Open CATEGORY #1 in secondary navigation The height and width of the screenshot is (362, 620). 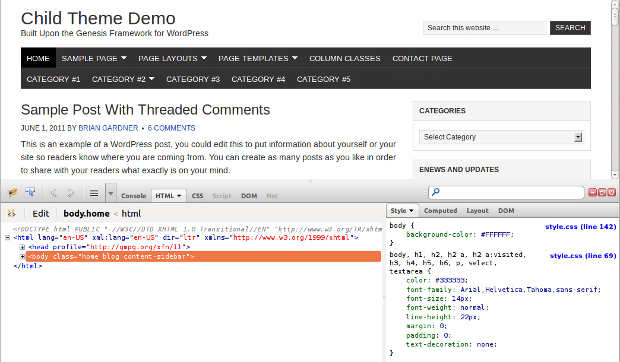tap(53, 79)
